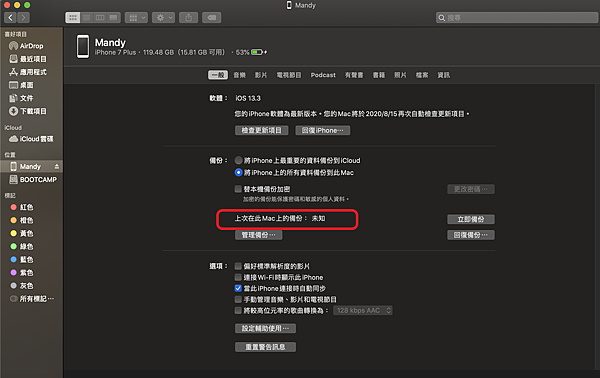Switch to icon view

click(x=73, y=18)
